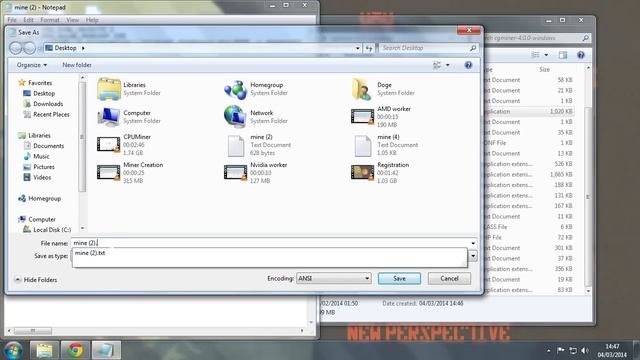Open Action Center flag tray icon

tap(560, 350)
